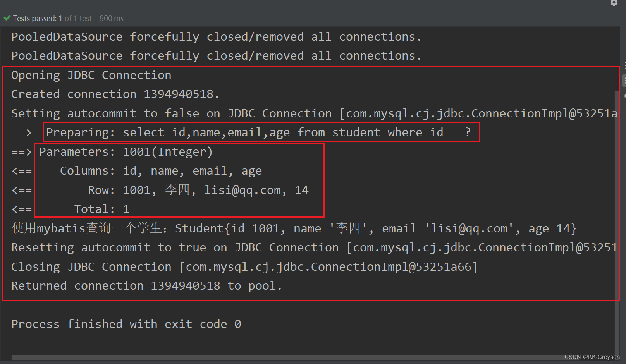Click the 'Resetting autocommit to true' log line

[x=315, y=247]
